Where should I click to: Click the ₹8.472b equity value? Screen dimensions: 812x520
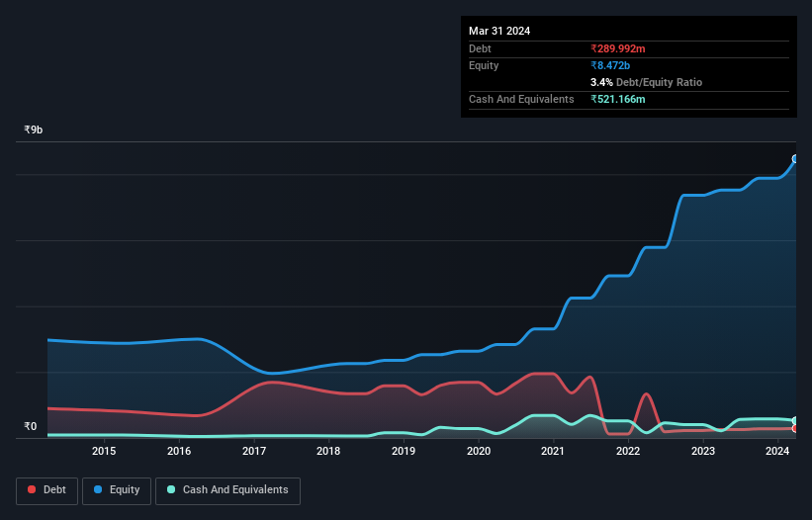point(610,65)
